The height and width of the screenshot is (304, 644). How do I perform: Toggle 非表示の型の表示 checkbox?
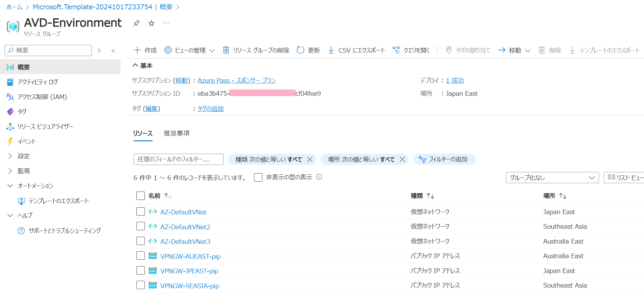click(258, 177)
